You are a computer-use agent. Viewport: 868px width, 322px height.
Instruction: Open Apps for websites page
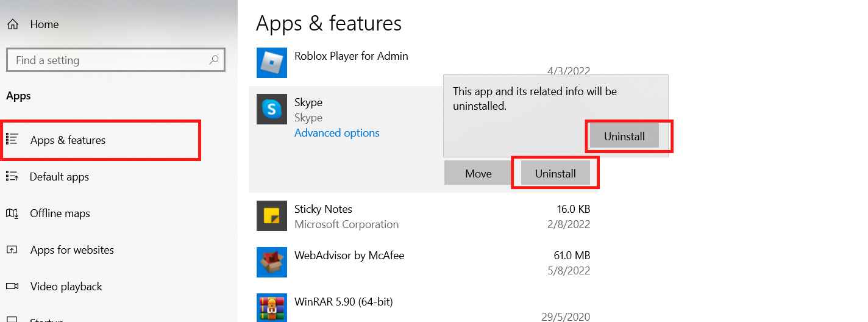pos(72,250)
